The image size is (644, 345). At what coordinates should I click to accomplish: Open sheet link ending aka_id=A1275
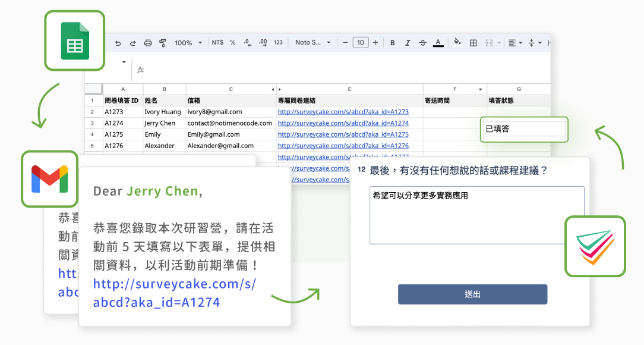343,134
